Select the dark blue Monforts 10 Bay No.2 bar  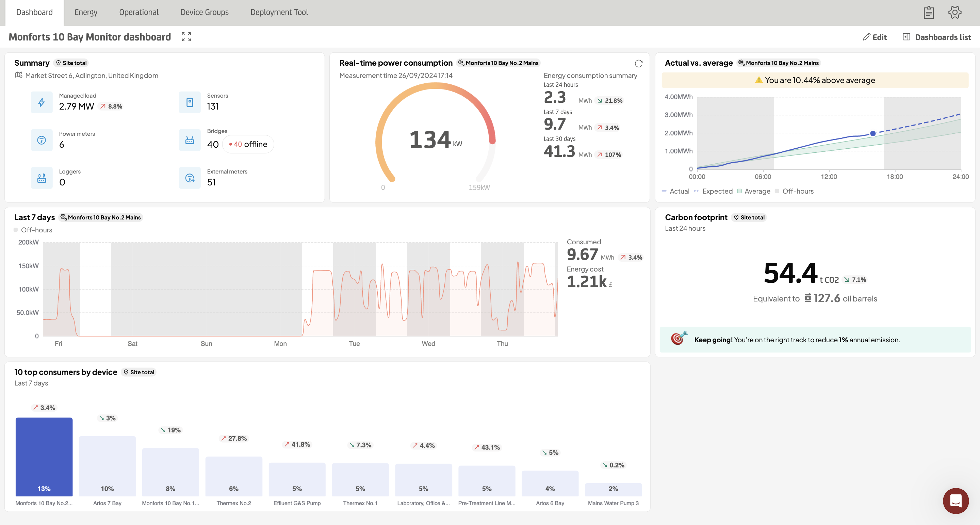(x=44, y=457)
